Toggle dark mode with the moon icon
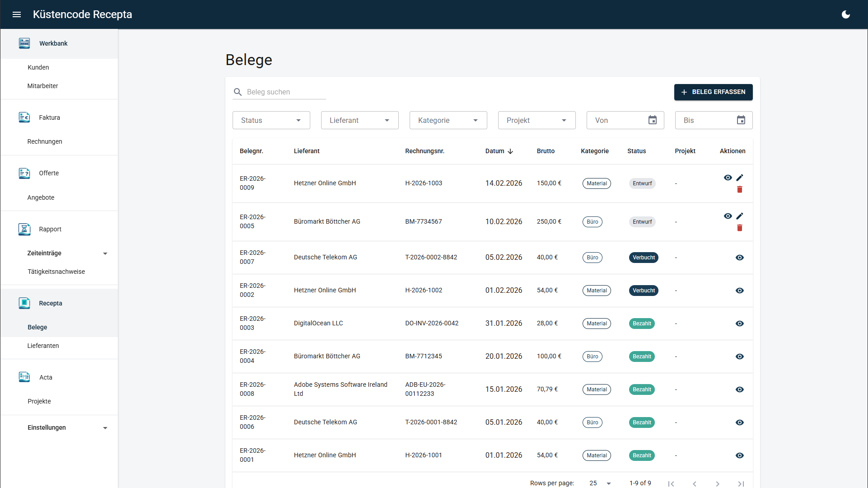868x488 pixels. coord(845,14)
